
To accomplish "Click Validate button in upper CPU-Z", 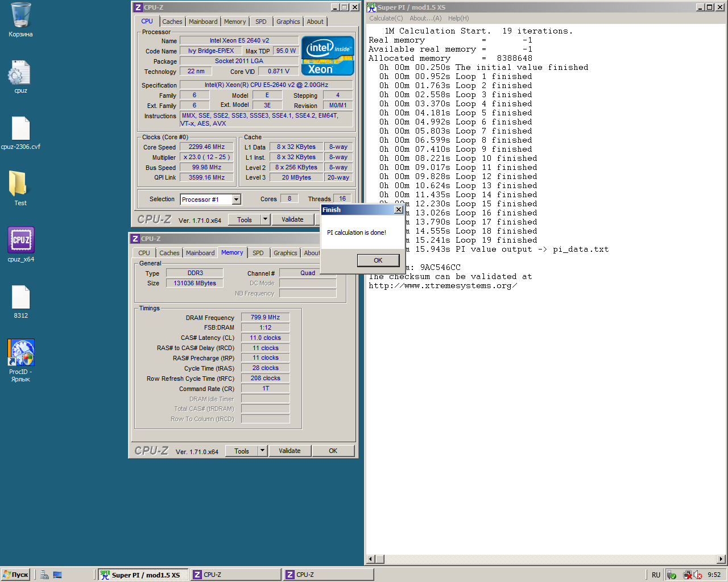I will [x=292, y=219].
